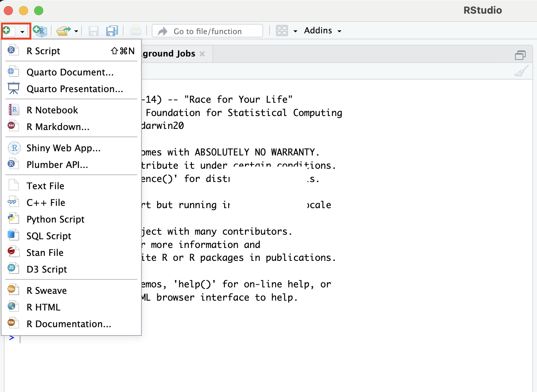Focus the Go to file/function field
The width and height of the screenshot is (537, 392).
pyautogui.click(x=207, y=31)
